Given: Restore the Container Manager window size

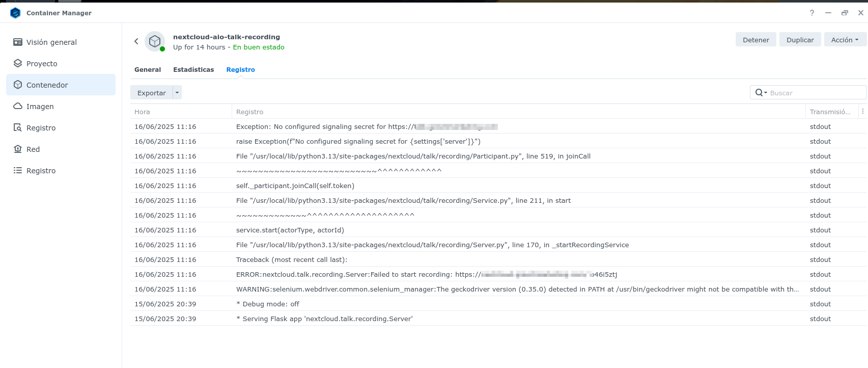Looking at the screenshot, I should click(845, 13).
